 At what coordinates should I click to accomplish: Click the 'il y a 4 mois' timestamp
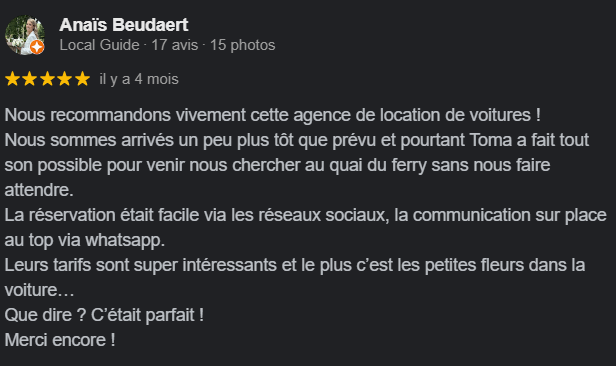click(x=139, y=79)
